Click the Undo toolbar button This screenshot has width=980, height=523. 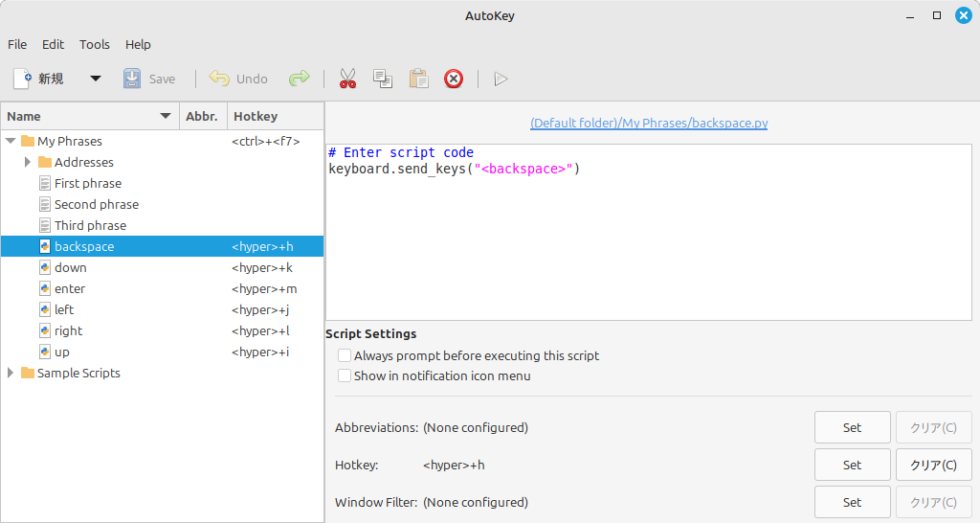click(x=238, y=79)
